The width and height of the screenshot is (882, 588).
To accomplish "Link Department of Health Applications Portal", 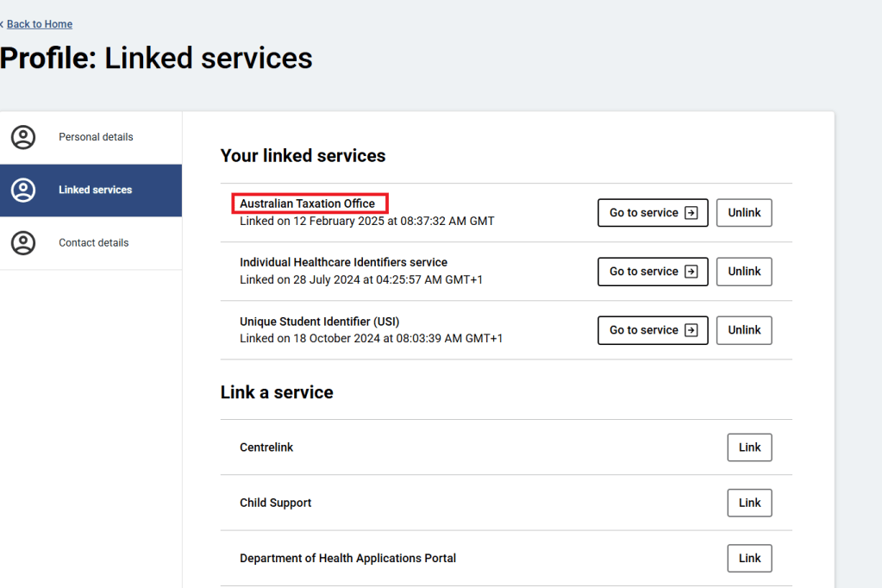I will point(749,558).
